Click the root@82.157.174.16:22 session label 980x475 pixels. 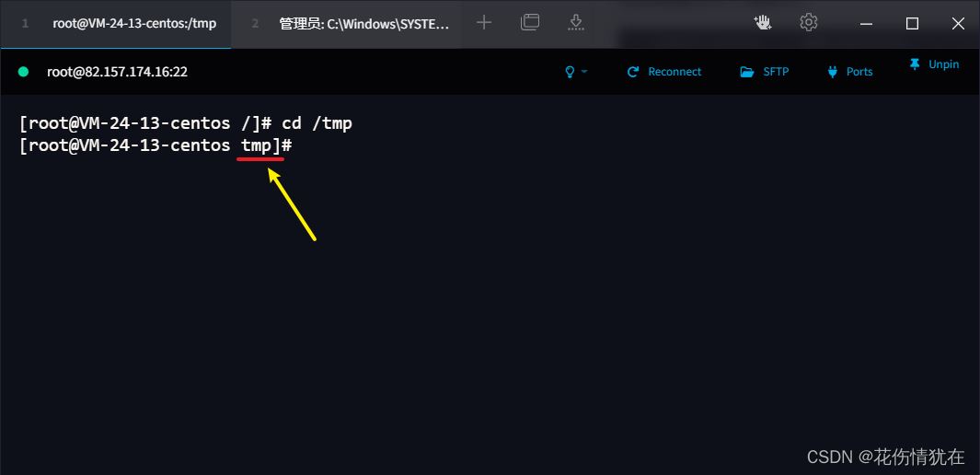[117, 72]
